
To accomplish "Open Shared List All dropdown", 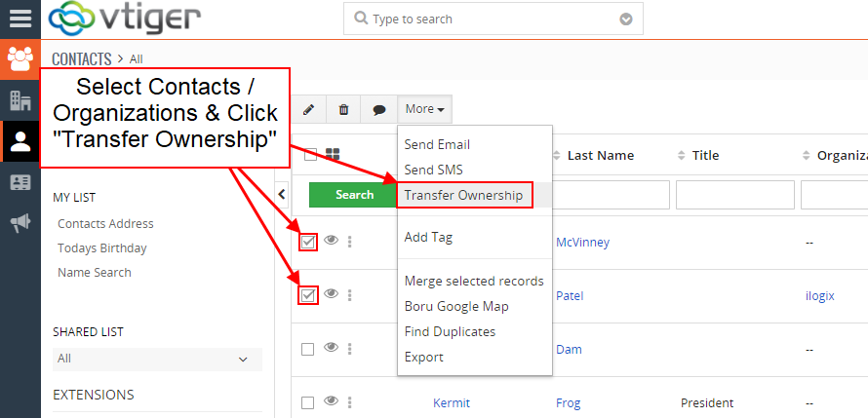I will tap(157, 359).
